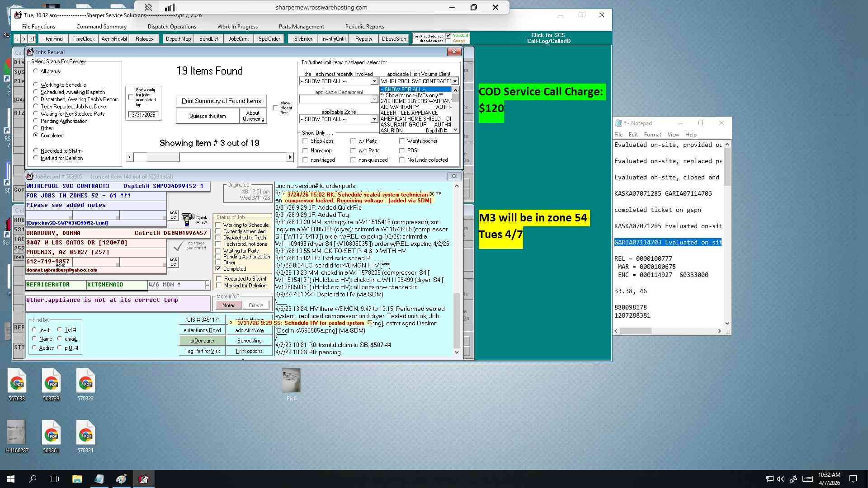Click the SCS UC button beside phone number
This screenshot has width=868, height=488.
[173, 263]
